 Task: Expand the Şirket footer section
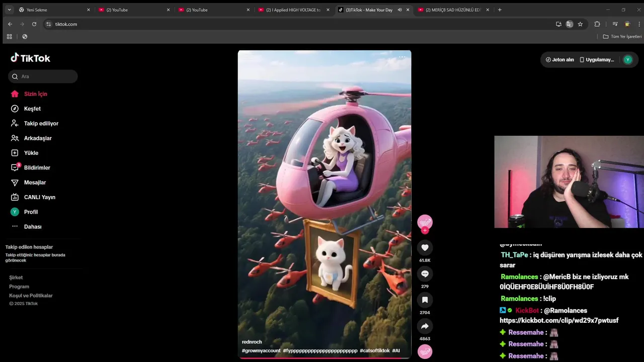[16, 278]
